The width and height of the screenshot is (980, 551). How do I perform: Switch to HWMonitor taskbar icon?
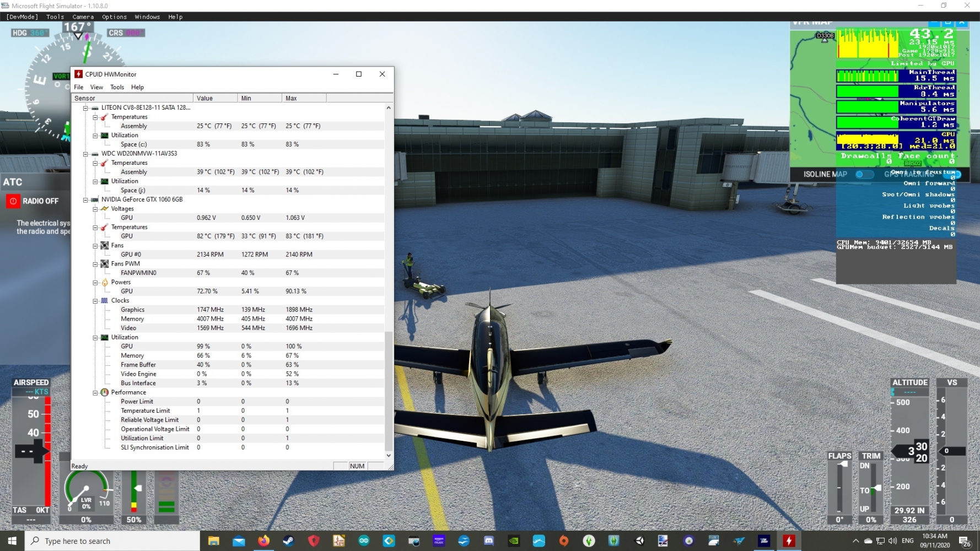pos(789,541)
